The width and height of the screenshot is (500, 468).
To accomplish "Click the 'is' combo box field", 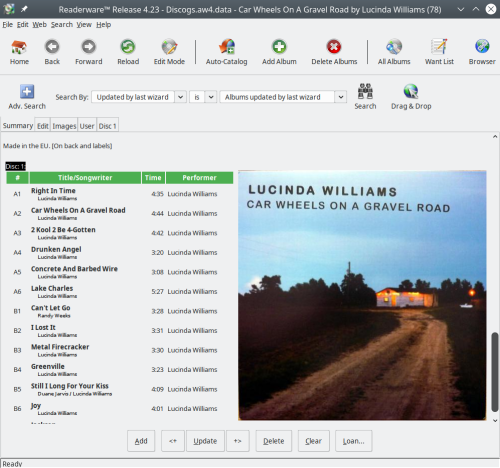I will 197,97.
